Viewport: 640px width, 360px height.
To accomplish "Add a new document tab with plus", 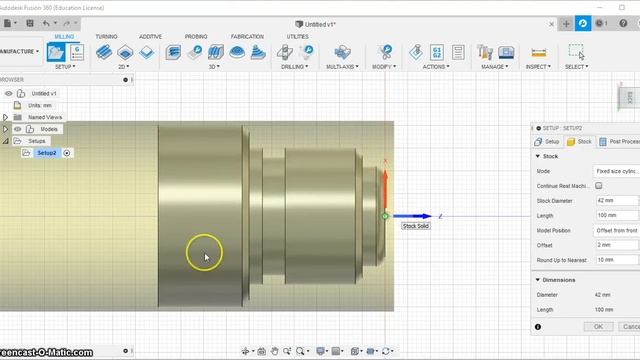I will [x=566, y=24].
